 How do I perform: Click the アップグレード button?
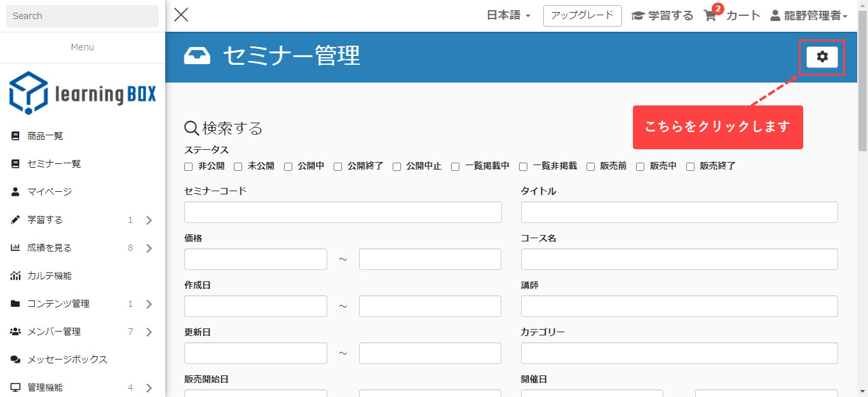[x=582, y=16]
